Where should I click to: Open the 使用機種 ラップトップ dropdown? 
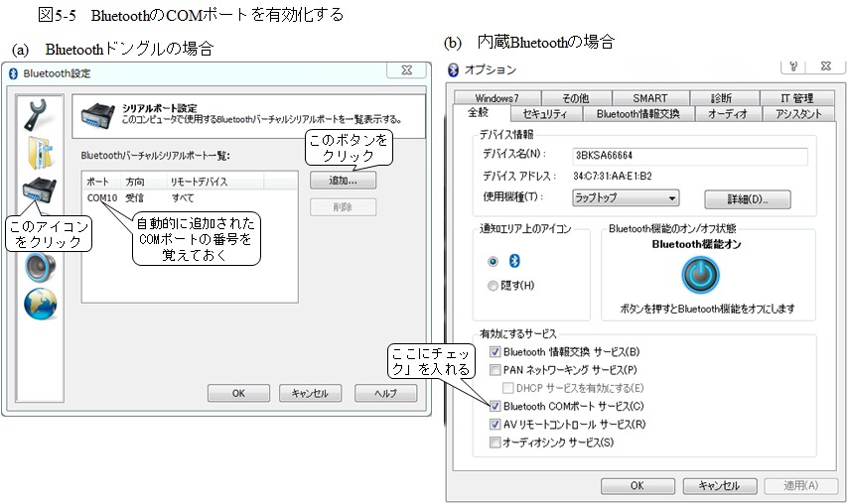[x=626, y=198]
